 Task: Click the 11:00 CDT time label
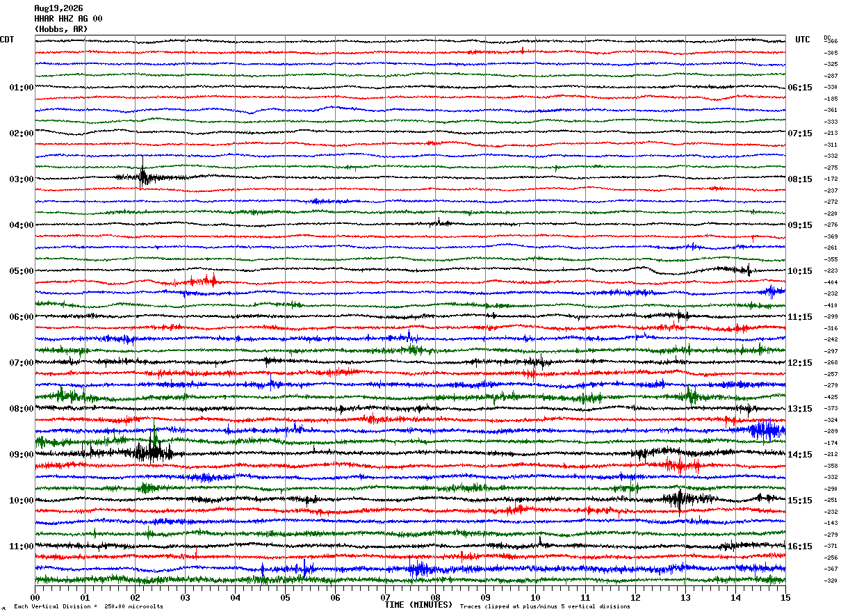(x=22, y=546)
